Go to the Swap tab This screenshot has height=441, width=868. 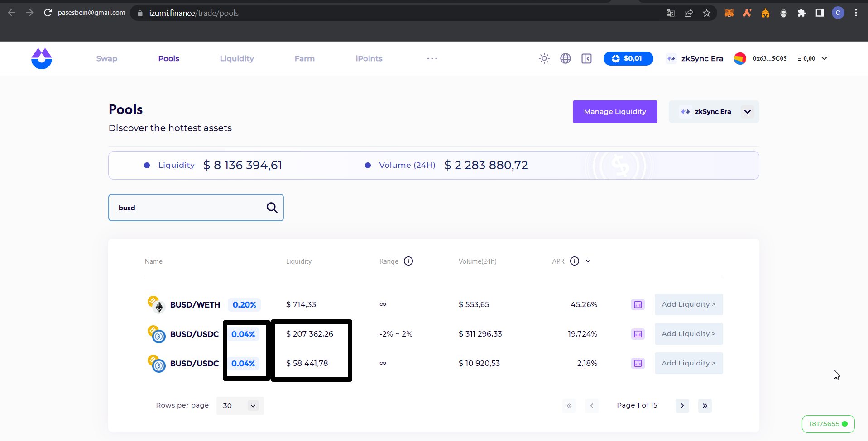[x=107, y=58]
